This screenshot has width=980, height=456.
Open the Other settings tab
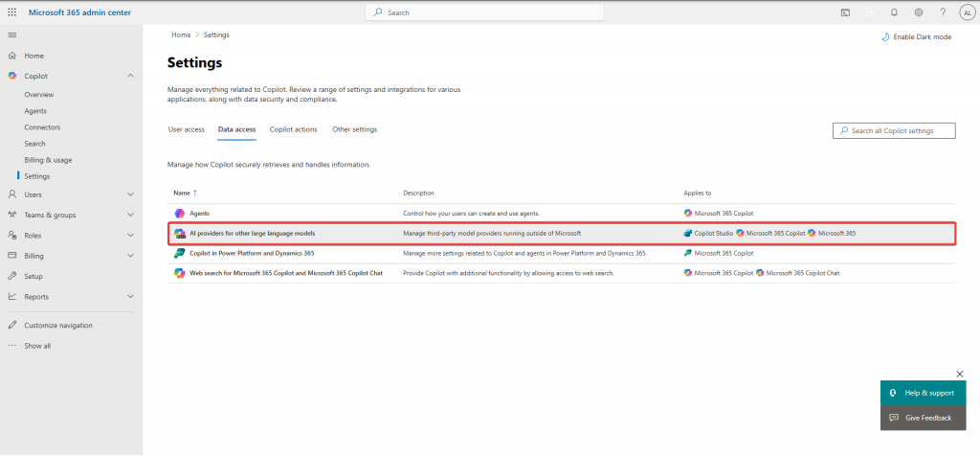click(x=354, y=129)
